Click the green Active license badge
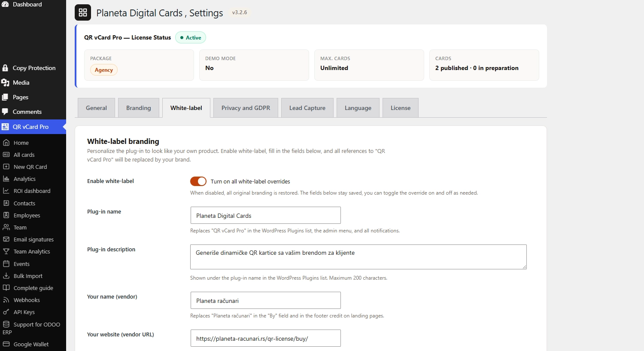 click(191, 38)
